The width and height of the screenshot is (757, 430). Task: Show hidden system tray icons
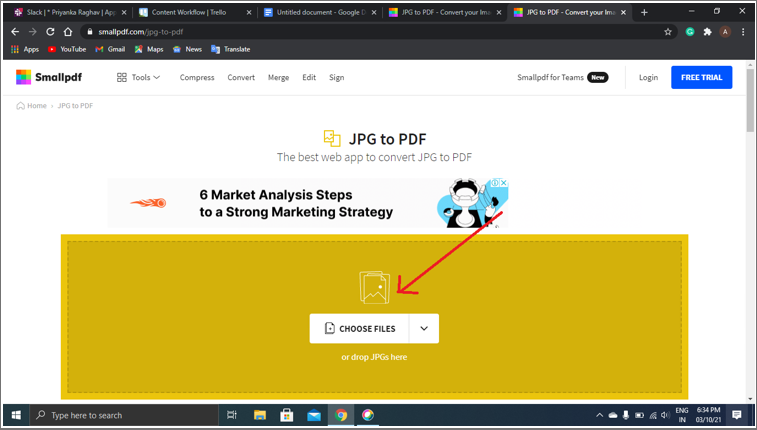599,415
